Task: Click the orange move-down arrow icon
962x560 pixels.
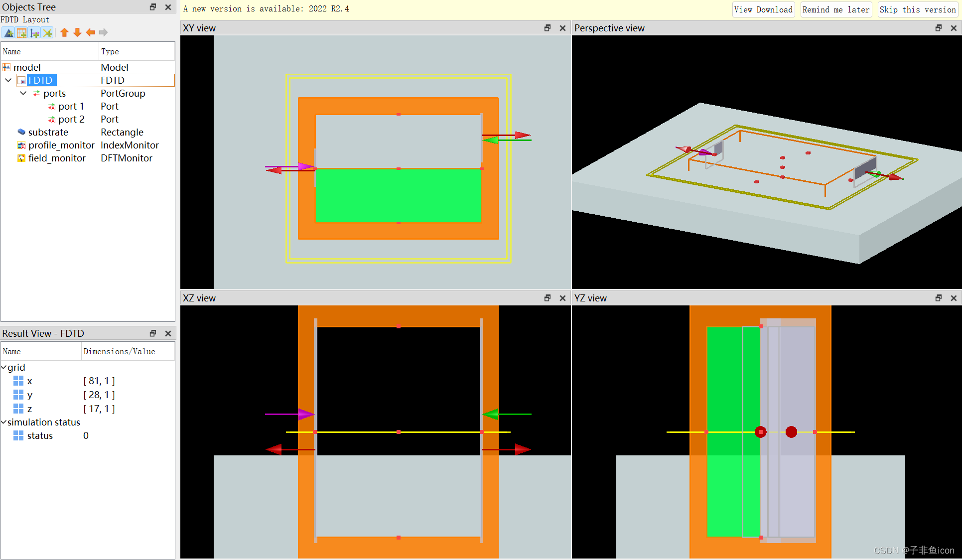Action: point(77,33)
